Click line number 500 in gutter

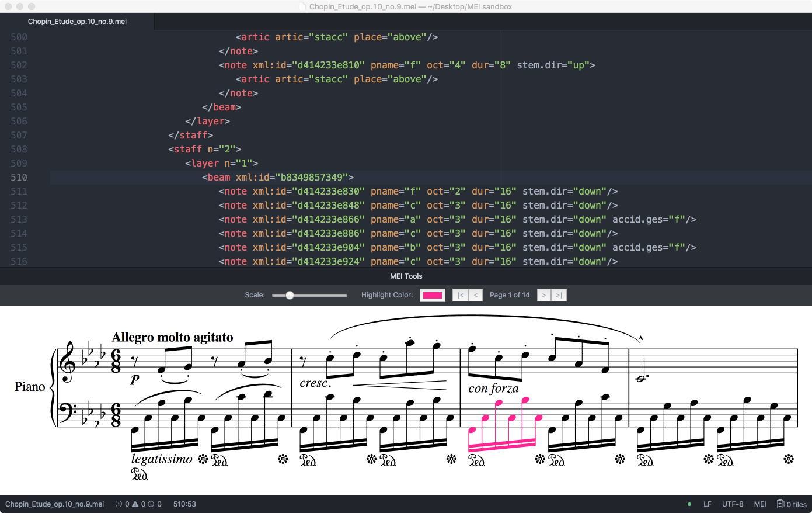coord(19,37)
